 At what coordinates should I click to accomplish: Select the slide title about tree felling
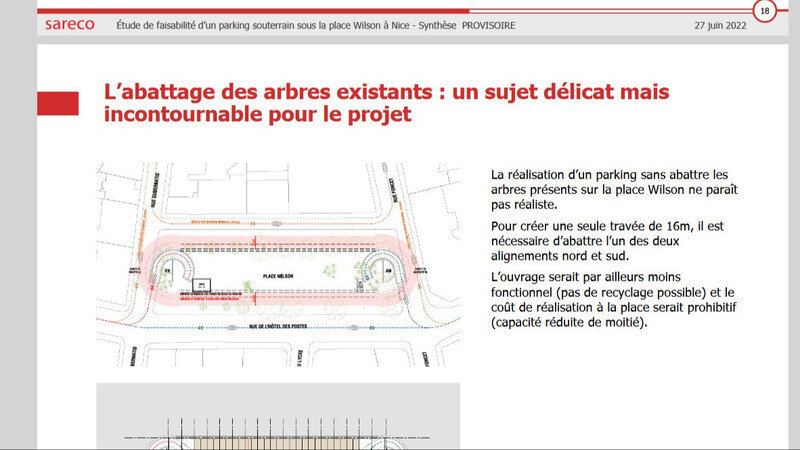(386, 103)
